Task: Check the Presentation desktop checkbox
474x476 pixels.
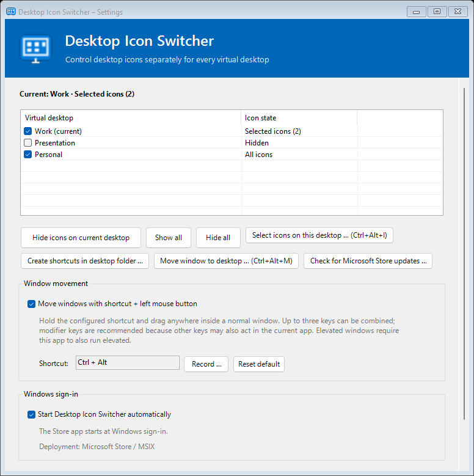Action: point(27,143)
